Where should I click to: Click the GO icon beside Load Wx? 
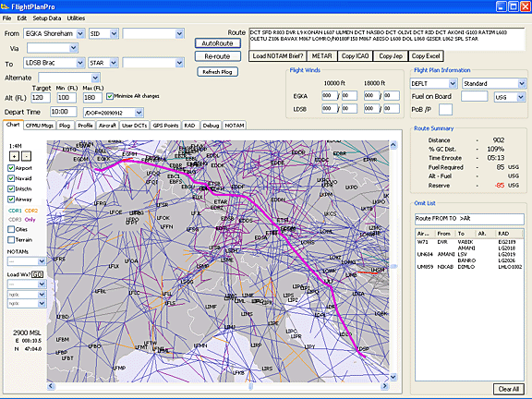(37, 274)
